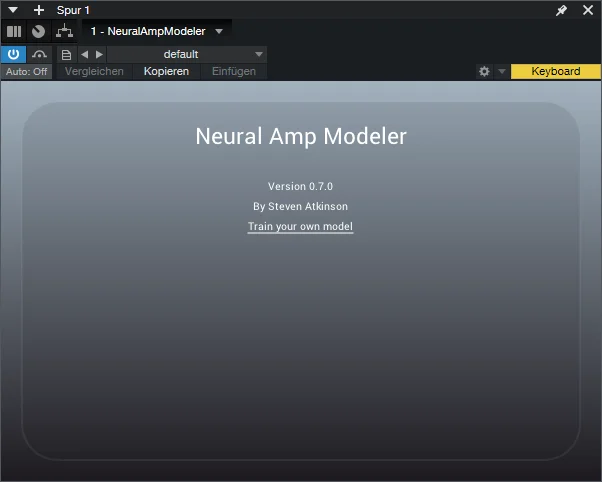Click the Neural Amp Modeler title text
Viewport: 602px width, 482px height.
pos(301,136)
